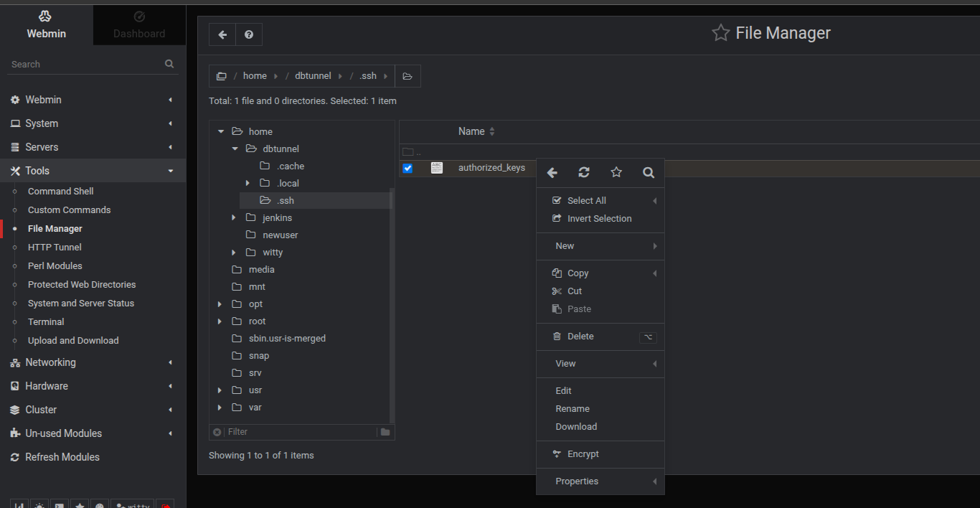Select Download in the context menu

pos(576,426)
